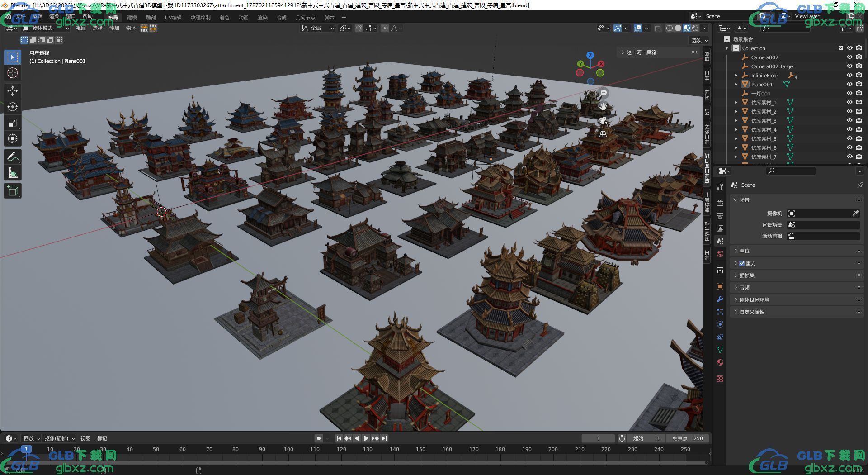Hide Plane001 in viewport via eye icon
The image size is (868, 475).
(849, 85)
